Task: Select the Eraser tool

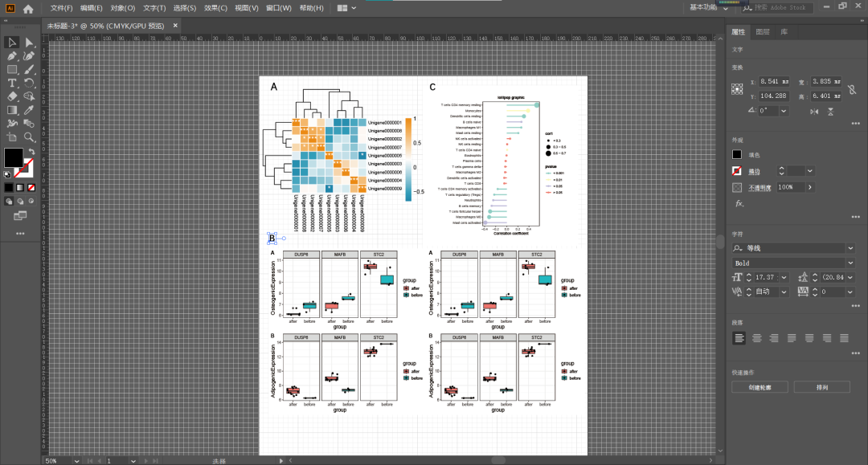Action: (11, 96)
